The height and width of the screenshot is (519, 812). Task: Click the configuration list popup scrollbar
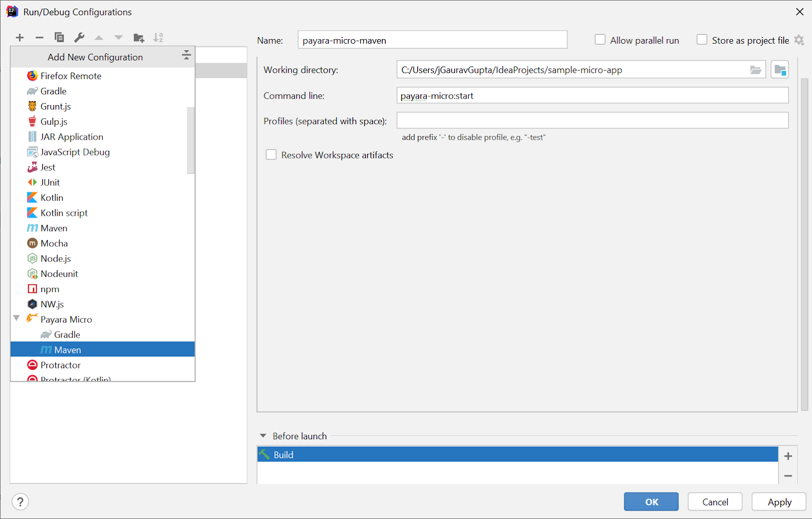[191, 140]
